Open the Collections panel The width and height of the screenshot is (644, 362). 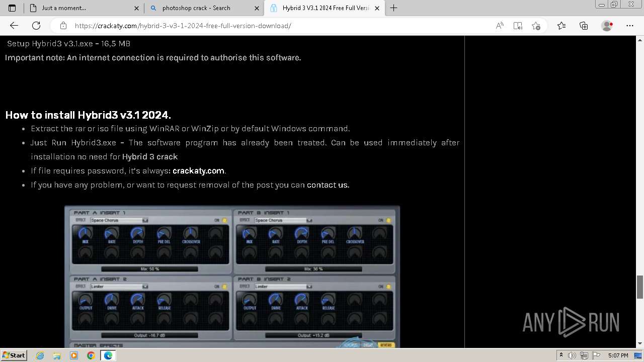click(x=584, y=26)
